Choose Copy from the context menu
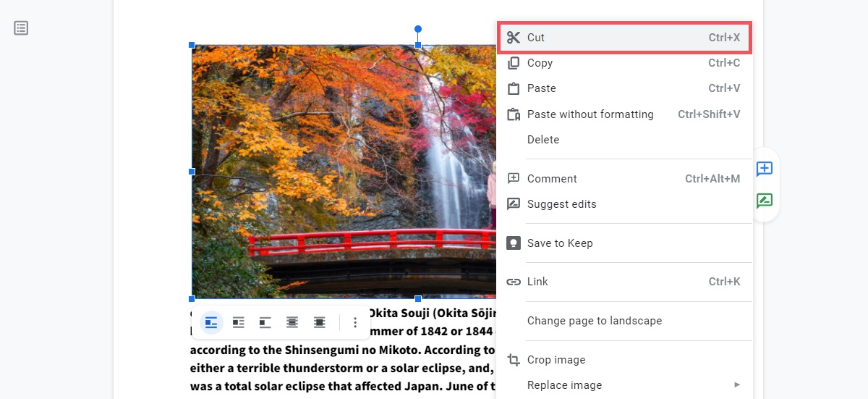868x399 pixels. 540,63
